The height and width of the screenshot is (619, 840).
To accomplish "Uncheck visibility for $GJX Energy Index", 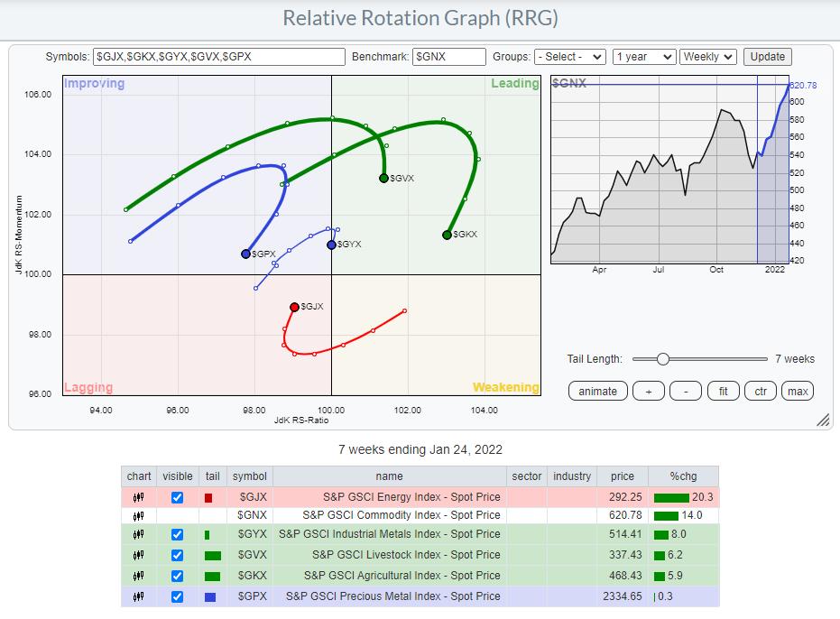I will [177, 497].
